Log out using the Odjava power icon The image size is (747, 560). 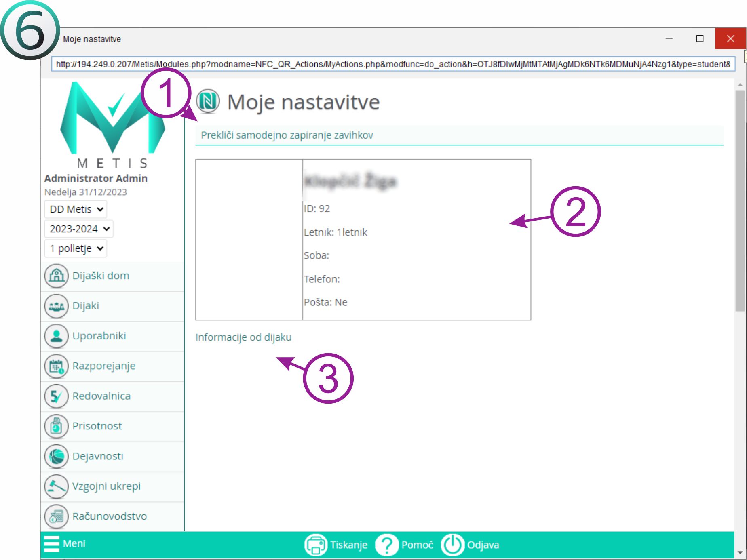click(x=452, y=545)
